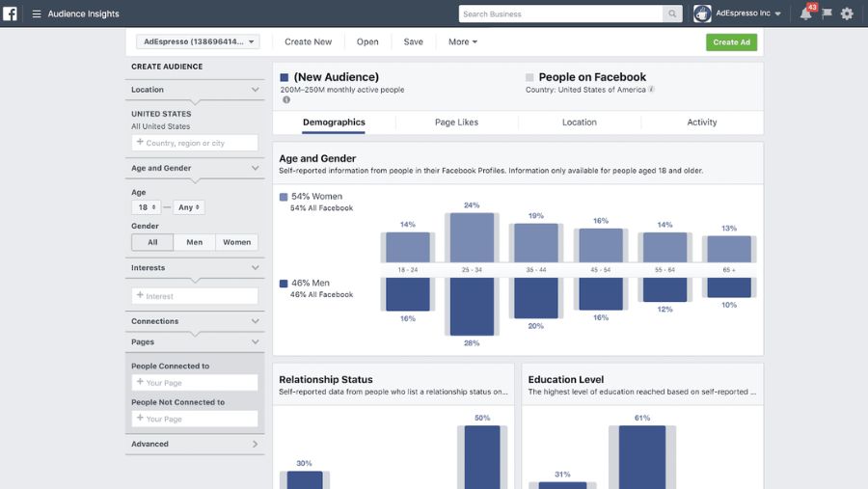Screen dimensions: 868x489
Task: Click the men 18 - 24 bar showing 16%
Action: pos(407,294)
